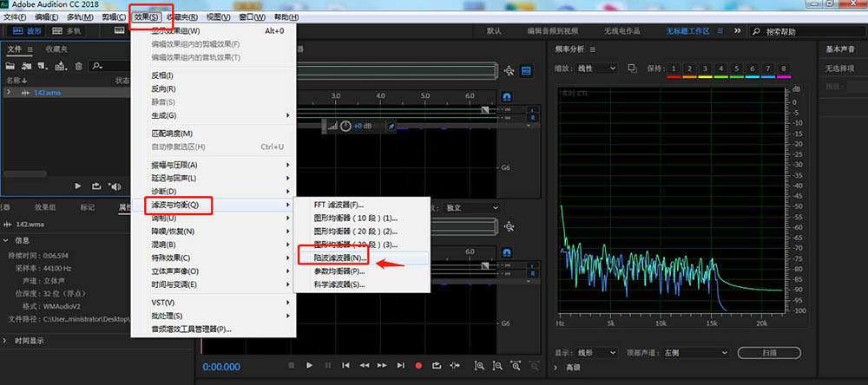Image resolution: width=868 pixels, height=385 pixels.
Task: Click the skip selection icon
Action: 455,365
